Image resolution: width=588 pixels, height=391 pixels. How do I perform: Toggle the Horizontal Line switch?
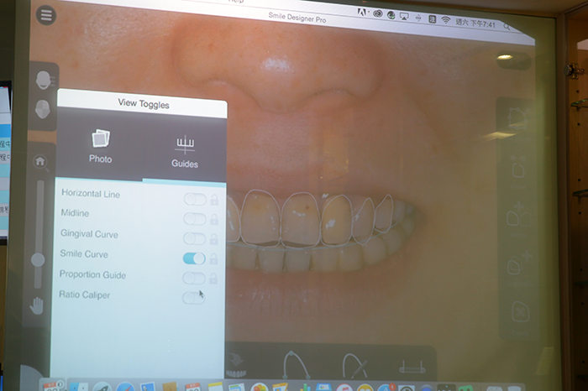195,199
